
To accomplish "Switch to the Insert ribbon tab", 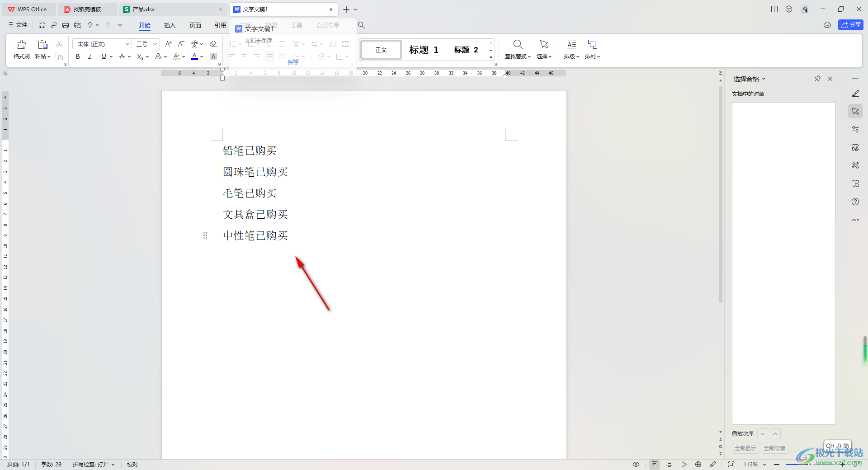I will [x=170, y=25].
